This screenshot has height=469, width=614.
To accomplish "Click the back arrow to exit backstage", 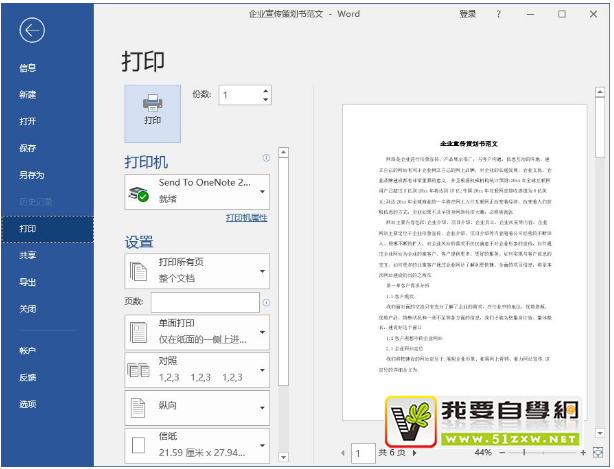I will (x=33, y=30).
